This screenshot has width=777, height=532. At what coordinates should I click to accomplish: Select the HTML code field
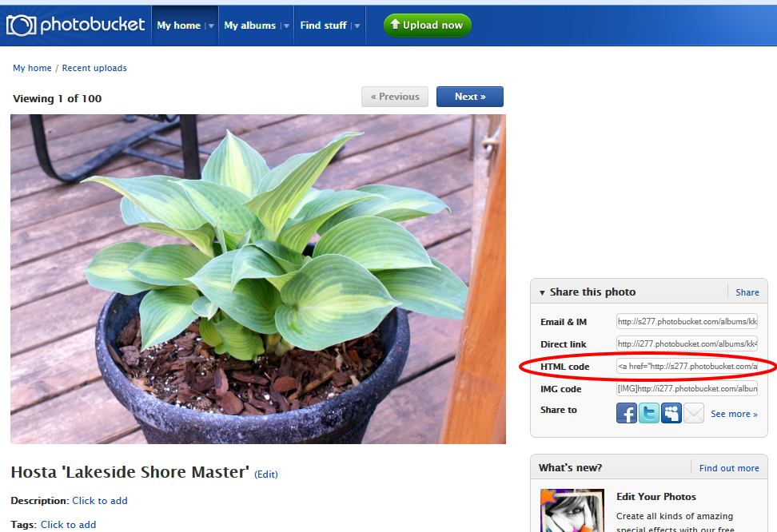tap(687, 366)
